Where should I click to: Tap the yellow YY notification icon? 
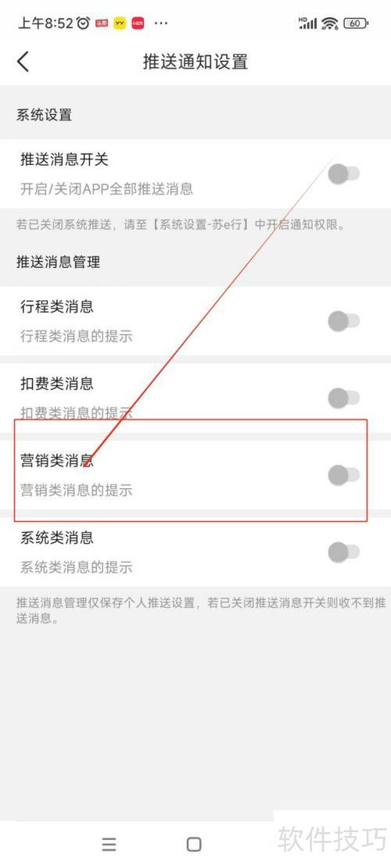tap(120, 23)
